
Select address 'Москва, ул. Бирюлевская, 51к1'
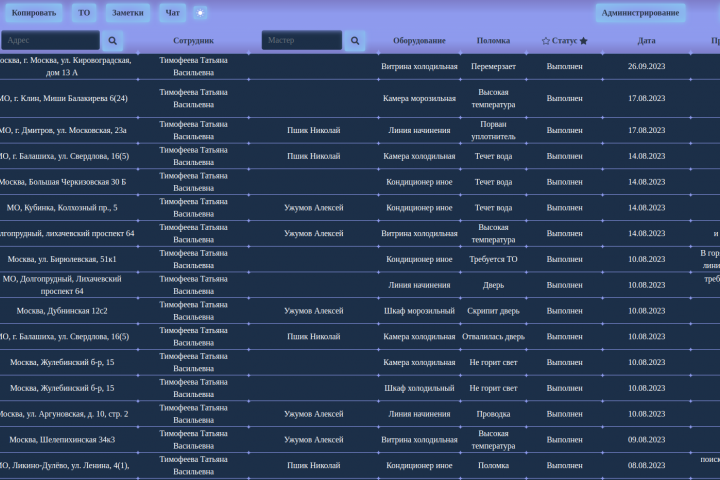coord(62,259)
